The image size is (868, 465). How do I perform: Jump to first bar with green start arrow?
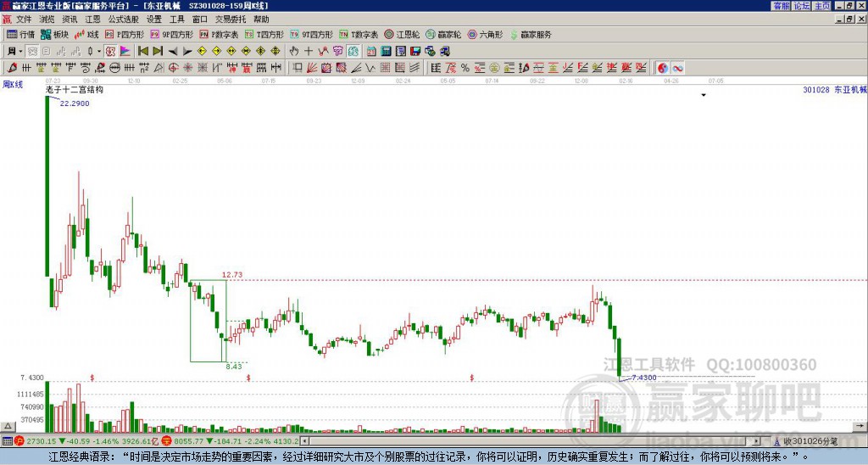(x=142, y=51)
